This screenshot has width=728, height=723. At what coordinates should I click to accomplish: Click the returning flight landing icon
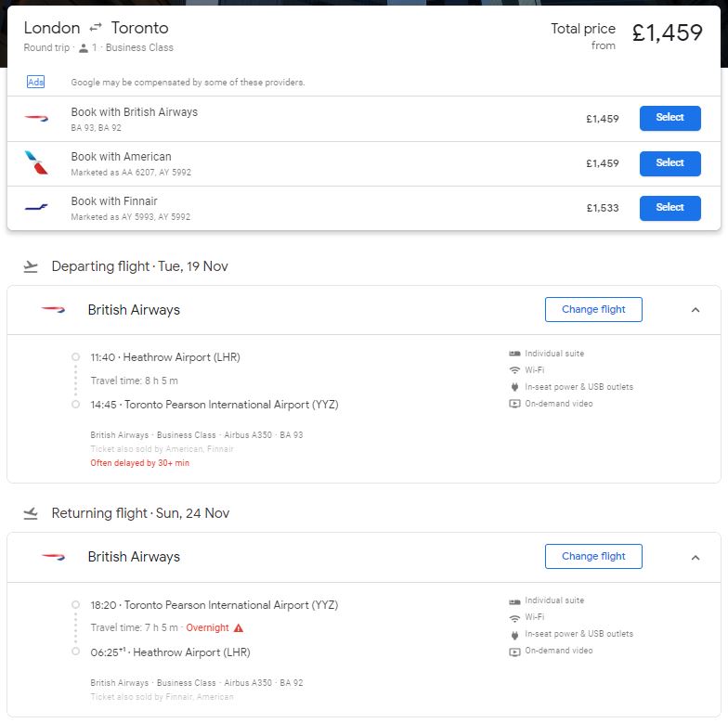[x=31, y=513]
